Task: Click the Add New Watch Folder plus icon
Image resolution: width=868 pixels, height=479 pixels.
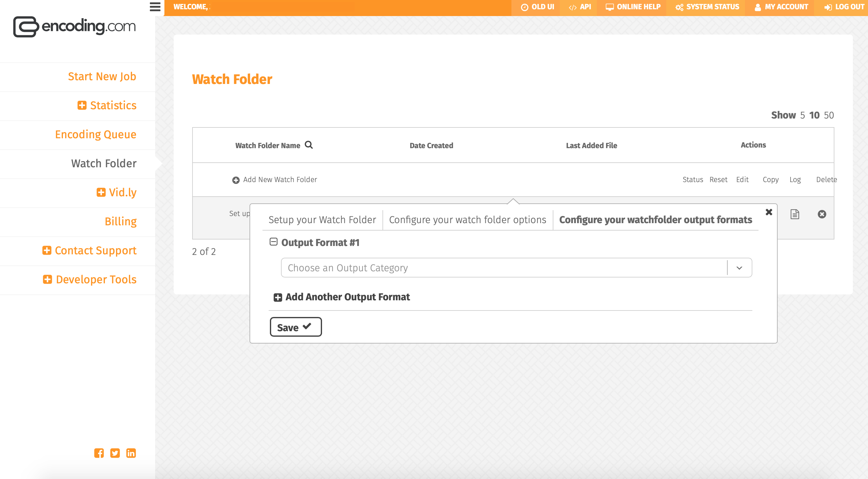Action: point(236,180)
